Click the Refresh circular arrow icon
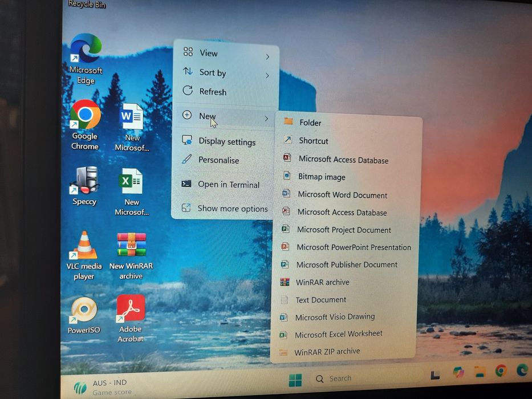This screenshot has width=532, height=399. coord(188,90)
